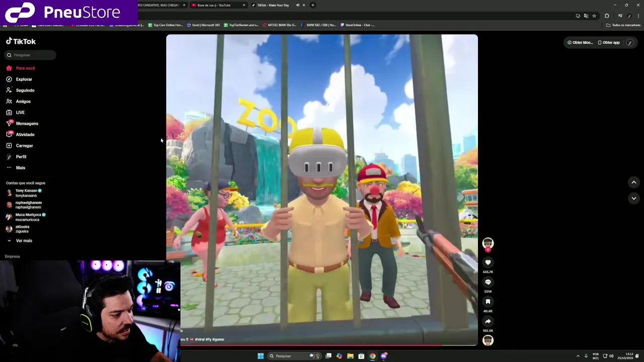Image resolution: width=644 pixels, height=362 pixels.
Task: Click Obter Moedas button
Action: [x=580, y=42]
